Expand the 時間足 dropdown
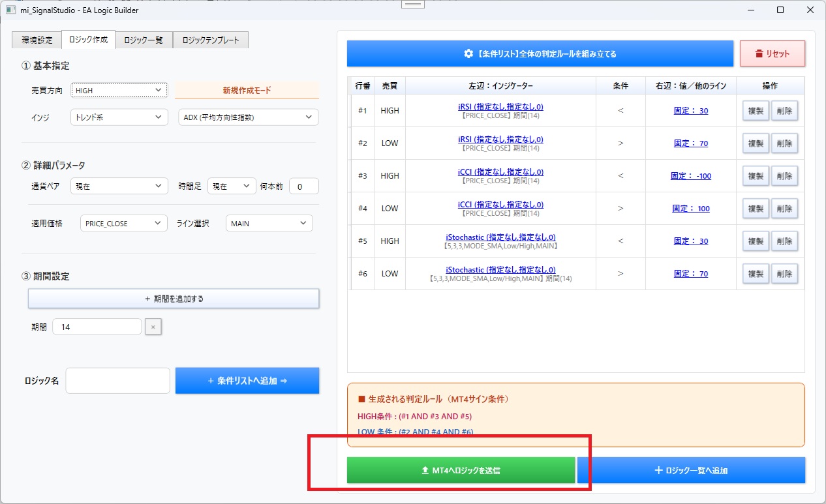The image size is (826, 504). point(232,186)
